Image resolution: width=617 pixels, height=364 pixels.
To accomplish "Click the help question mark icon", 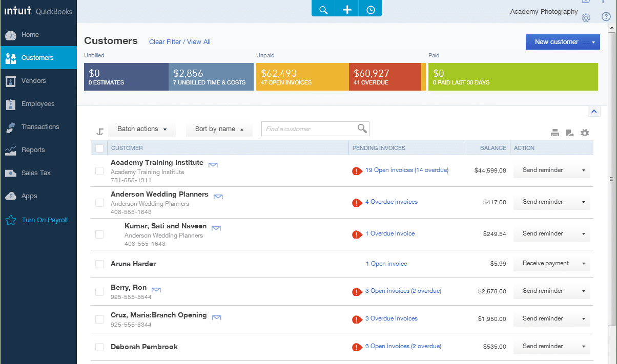I will (x=606, y=16).
